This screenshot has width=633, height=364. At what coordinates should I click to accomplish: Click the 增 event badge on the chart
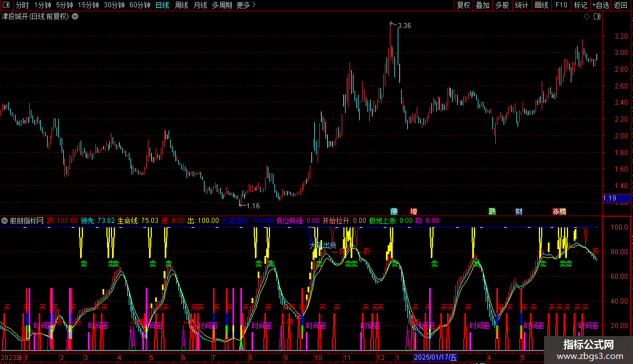click(413, 212)
